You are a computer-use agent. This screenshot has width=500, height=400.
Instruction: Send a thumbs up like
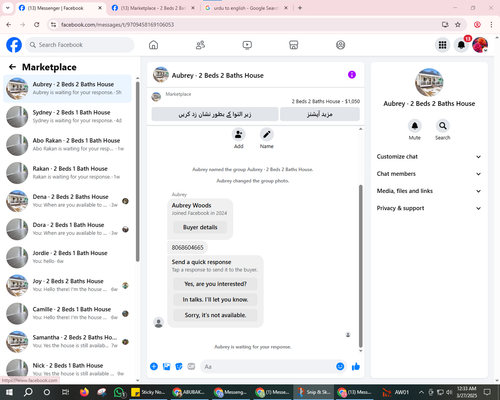click(x=356, y=367)
